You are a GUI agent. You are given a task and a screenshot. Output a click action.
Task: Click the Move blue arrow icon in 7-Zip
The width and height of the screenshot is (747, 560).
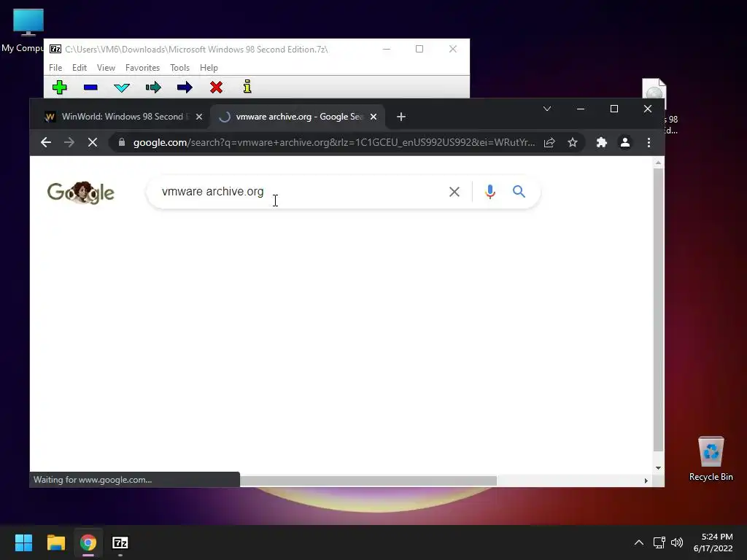(x=185, y=87)
